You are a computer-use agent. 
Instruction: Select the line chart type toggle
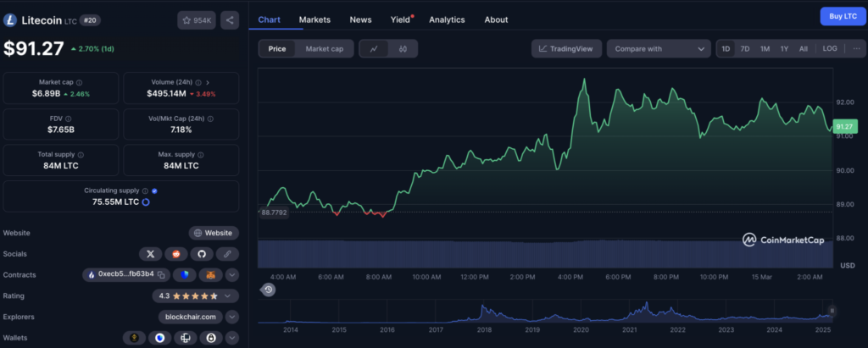(x=374, y=49)
